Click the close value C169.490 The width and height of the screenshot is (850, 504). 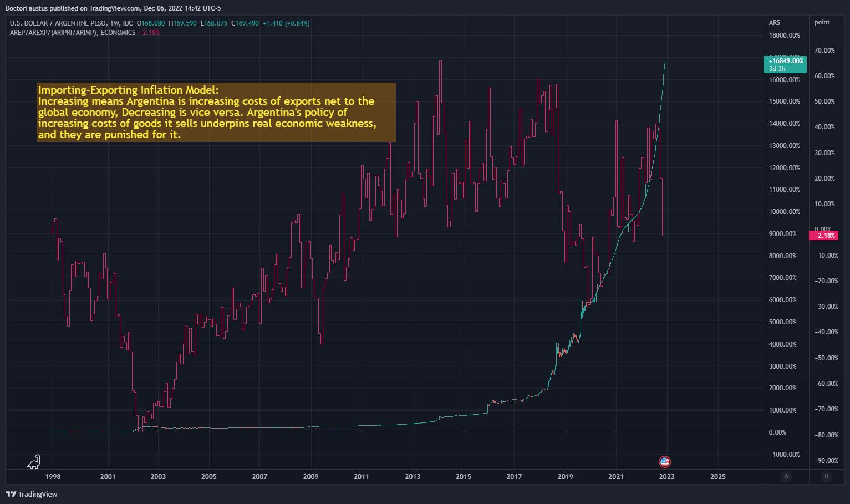pos(245,23)
